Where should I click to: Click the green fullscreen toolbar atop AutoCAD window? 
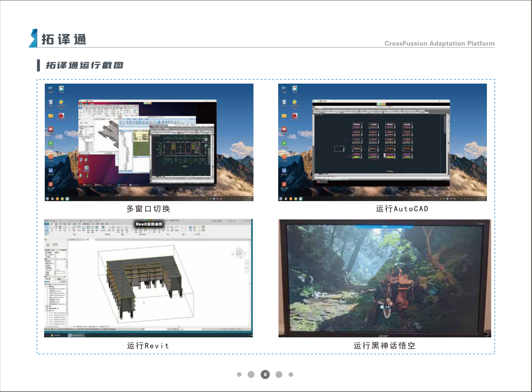point(381,104)
